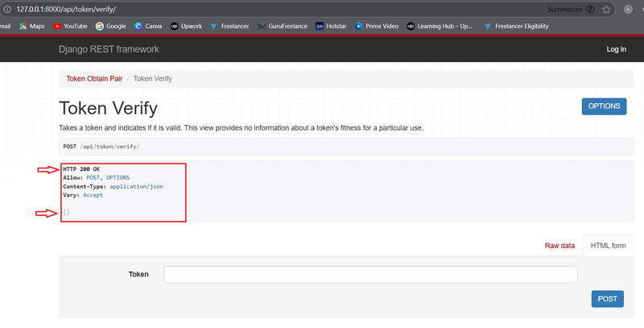Image resolution: width=644 pixels, height=328 pixels.
Task: Go to Token Obtain Pair breadcrumb
Action: point(94,78)
